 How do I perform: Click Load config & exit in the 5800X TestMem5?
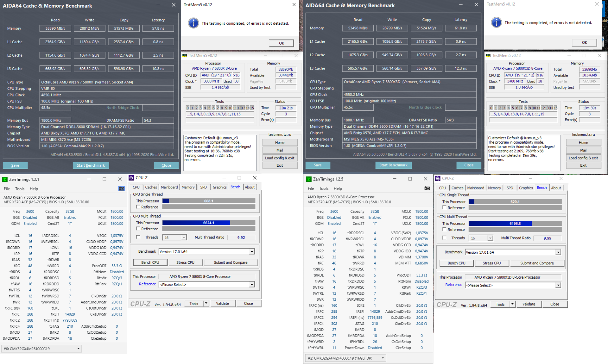280,158
